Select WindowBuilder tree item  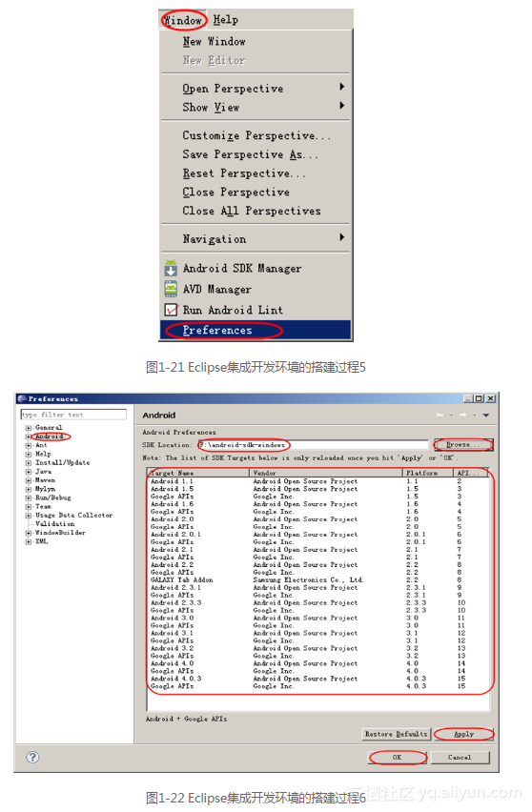tap(60, 533)
